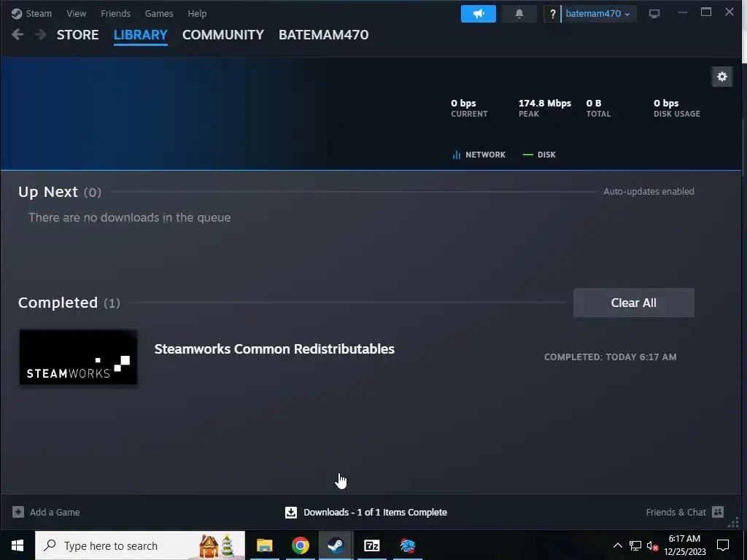This screenshot has width=747, height=560.
Task: Open Downloads - 1 of 1 Items Complete
Action: [376, 513]
